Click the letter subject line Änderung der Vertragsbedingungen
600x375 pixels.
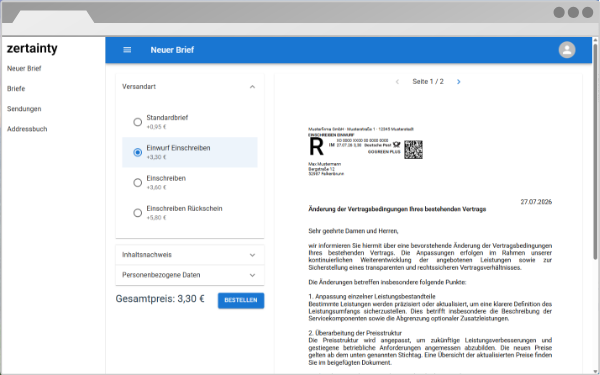(x=397, y=209)
